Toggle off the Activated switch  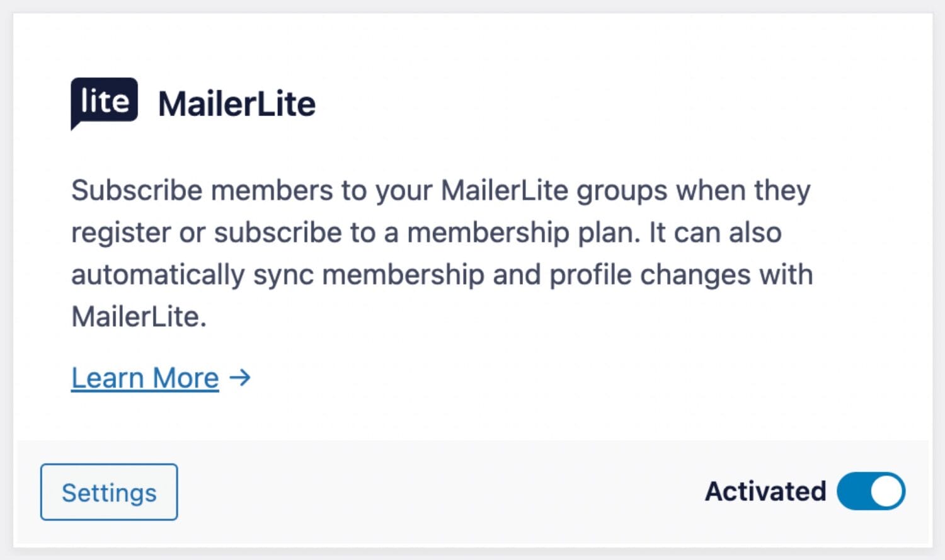871,491
